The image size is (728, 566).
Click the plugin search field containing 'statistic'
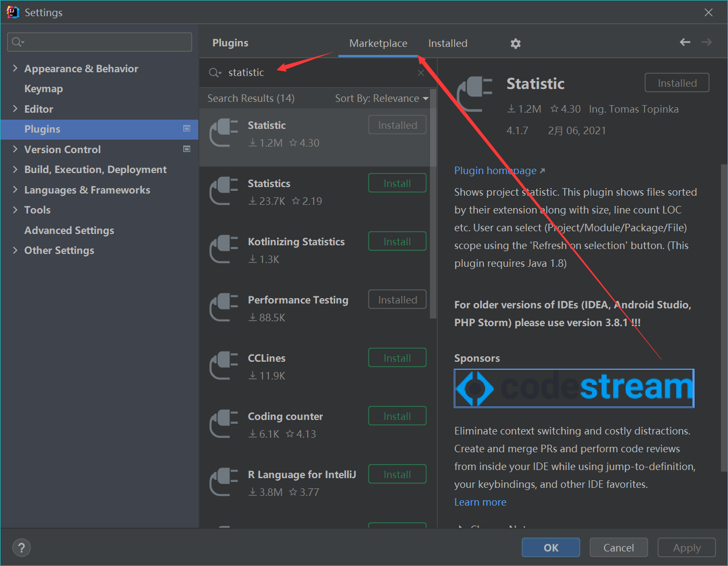pos(318,73)
